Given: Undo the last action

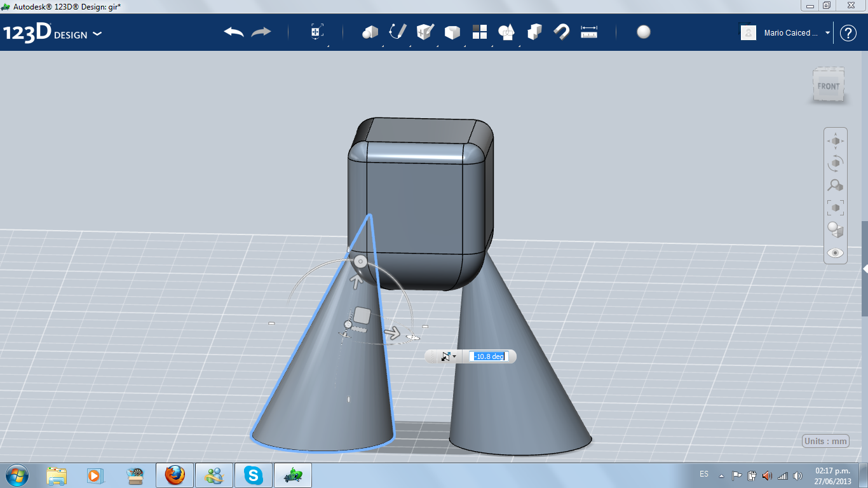Looking at the screenshot, I should click(234, 32).
